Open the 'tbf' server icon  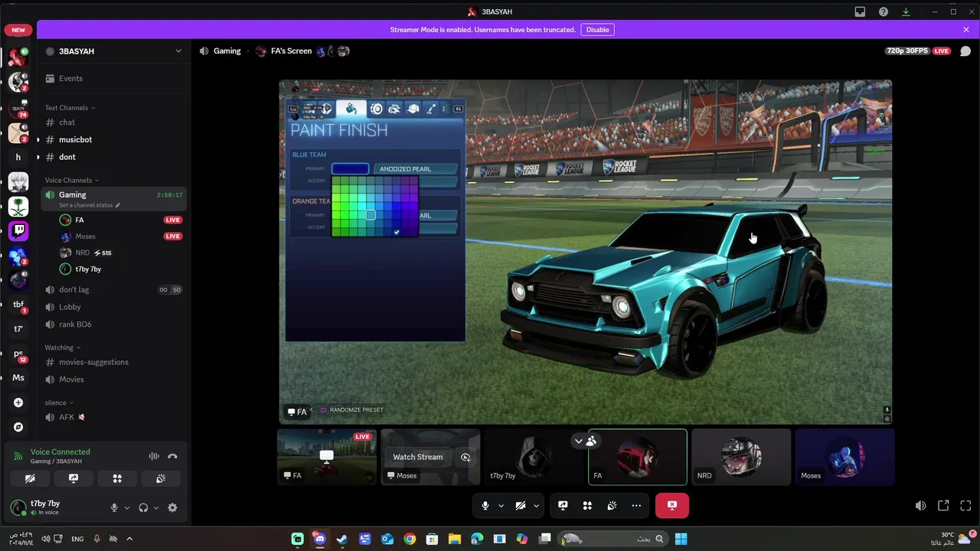coord(18,304)
